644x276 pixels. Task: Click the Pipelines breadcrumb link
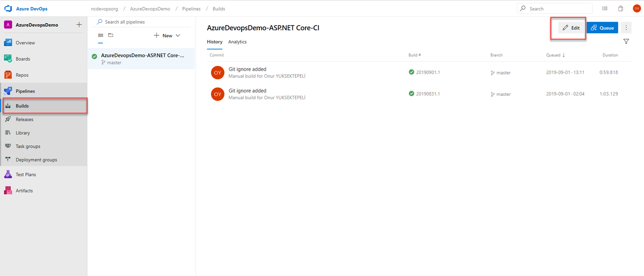coord(191,8)
